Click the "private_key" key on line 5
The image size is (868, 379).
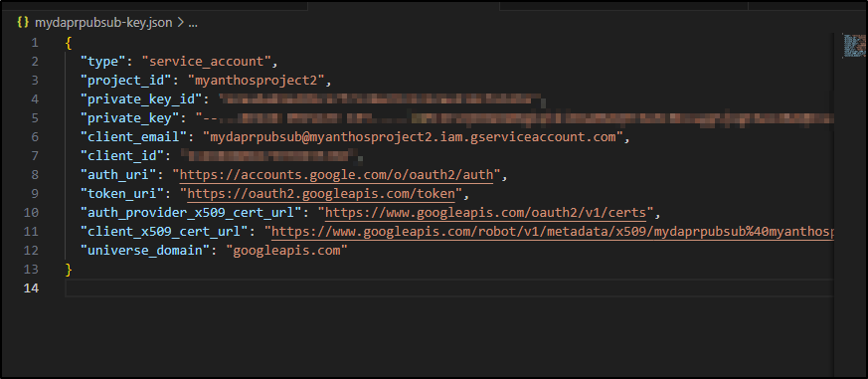coord(130,118)
